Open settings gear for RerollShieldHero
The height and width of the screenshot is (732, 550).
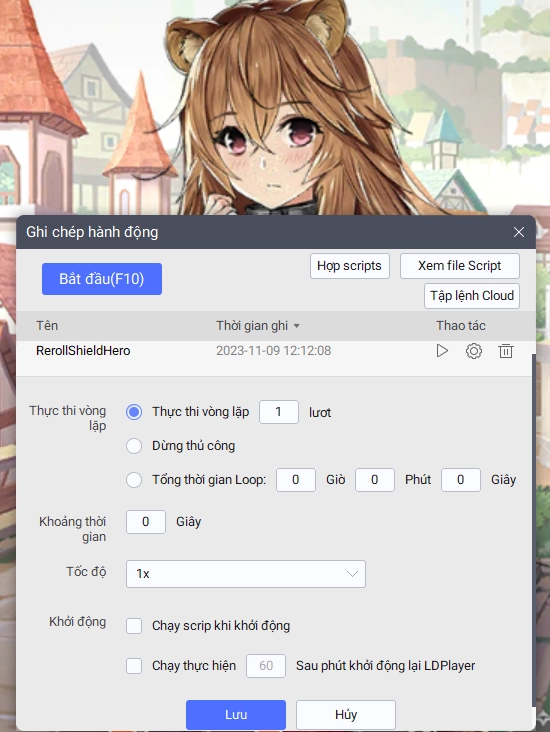(473, 351)
